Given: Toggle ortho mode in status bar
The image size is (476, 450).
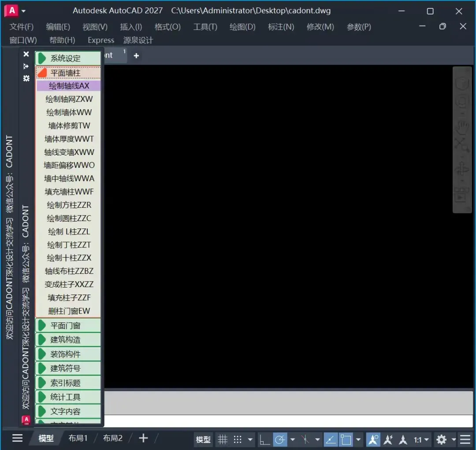Looking at the screenshot, I should pos(264,439).
